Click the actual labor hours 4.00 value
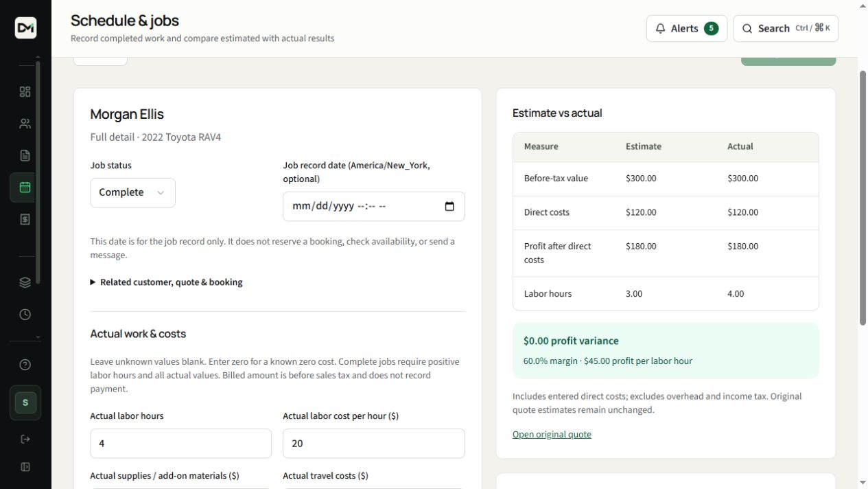This screenshot has height=489, width=868. tap(736, 293)
